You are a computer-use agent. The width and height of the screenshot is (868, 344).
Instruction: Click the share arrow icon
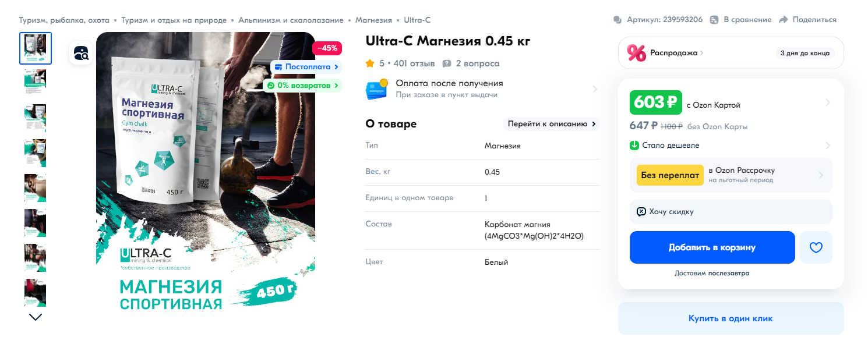pyautogui.click(x=784, y=20)
